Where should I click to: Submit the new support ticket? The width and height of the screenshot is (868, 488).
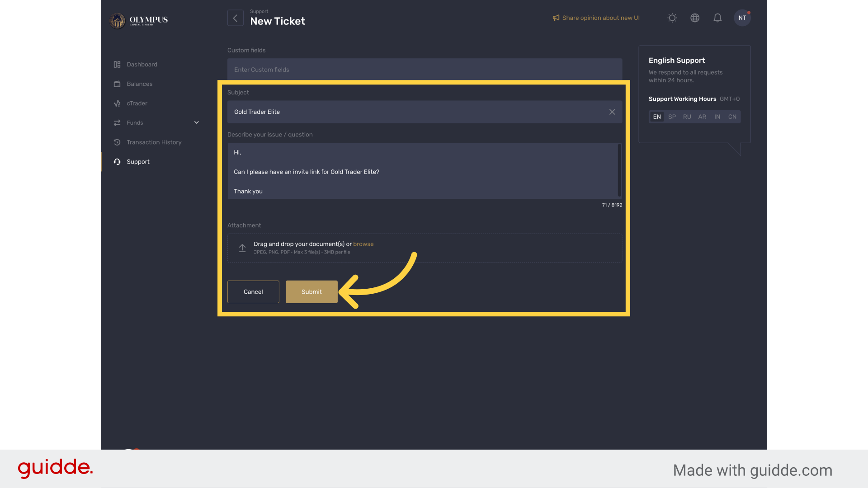pos(311,292)
